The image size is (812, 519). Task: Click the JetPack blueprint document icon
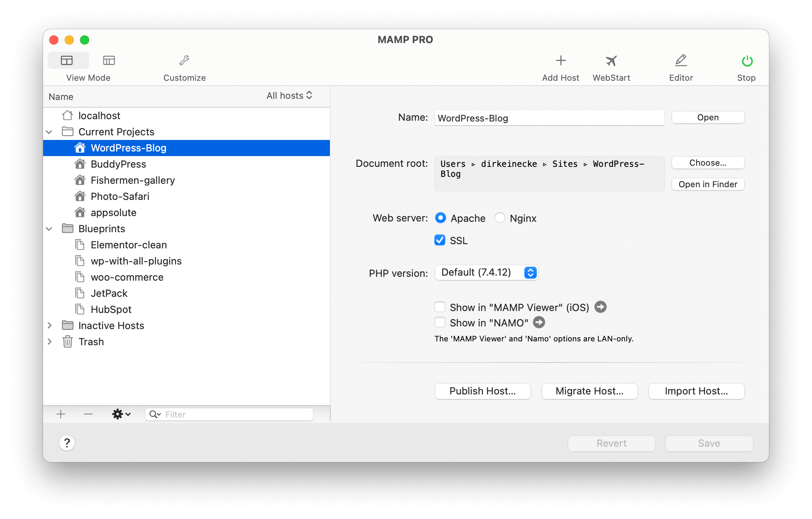coord(80,293)
